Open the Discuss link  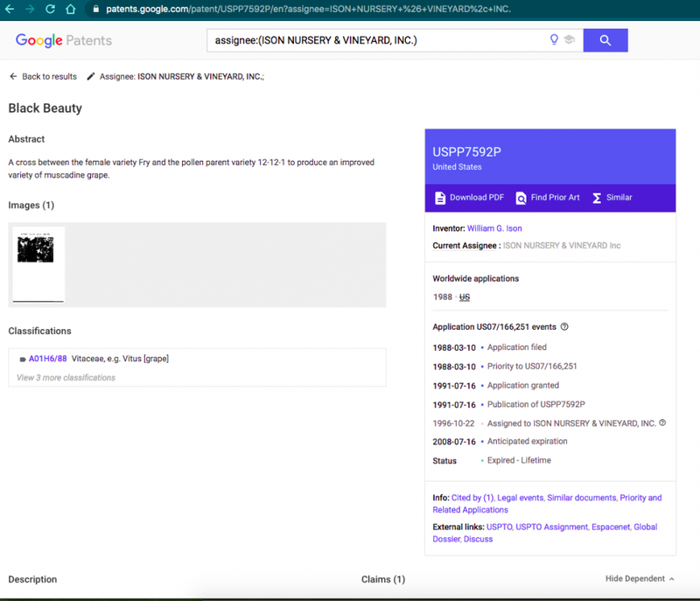pyautogui.click(x=478, y=539)
